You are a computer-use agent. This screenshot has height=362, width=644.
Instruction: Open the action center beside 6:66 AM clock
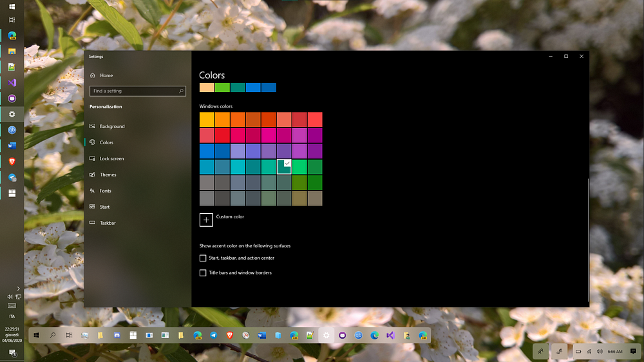click(633, 351)
